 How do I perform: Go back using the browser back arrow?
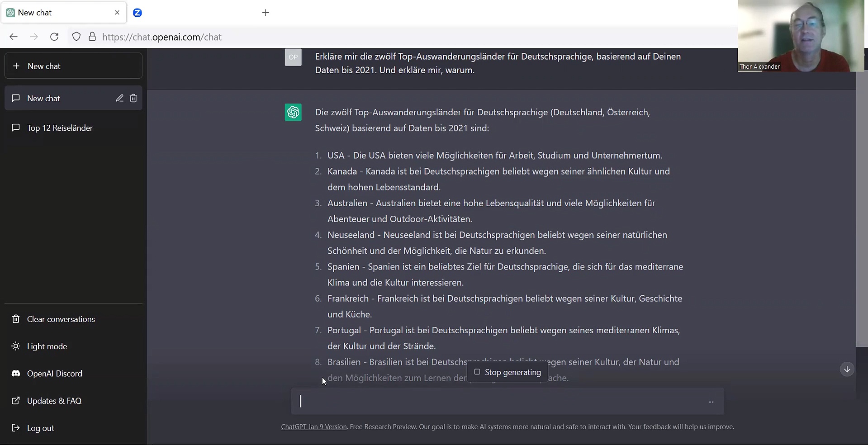pyautogui.click(x=14, y=37)
